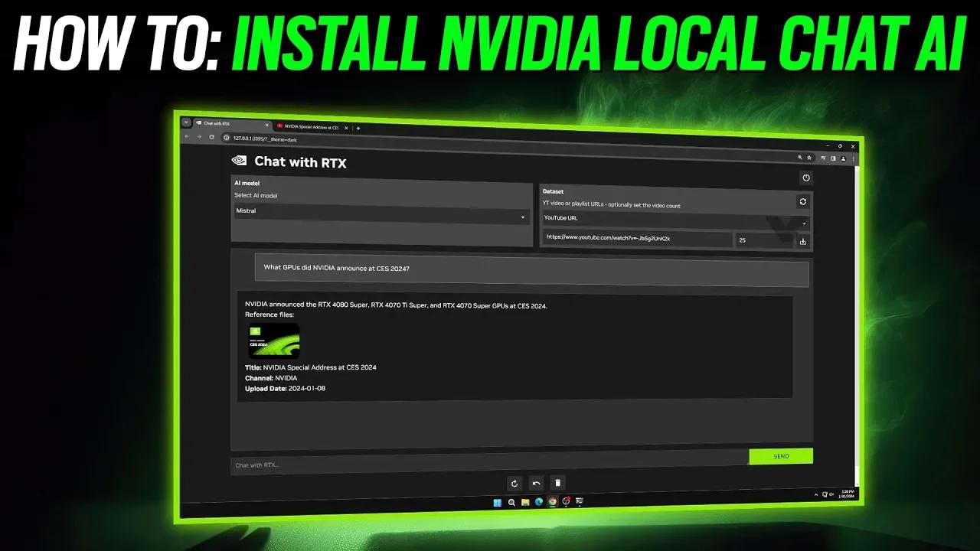Delete the chat with the trash icon

[557, 483]
